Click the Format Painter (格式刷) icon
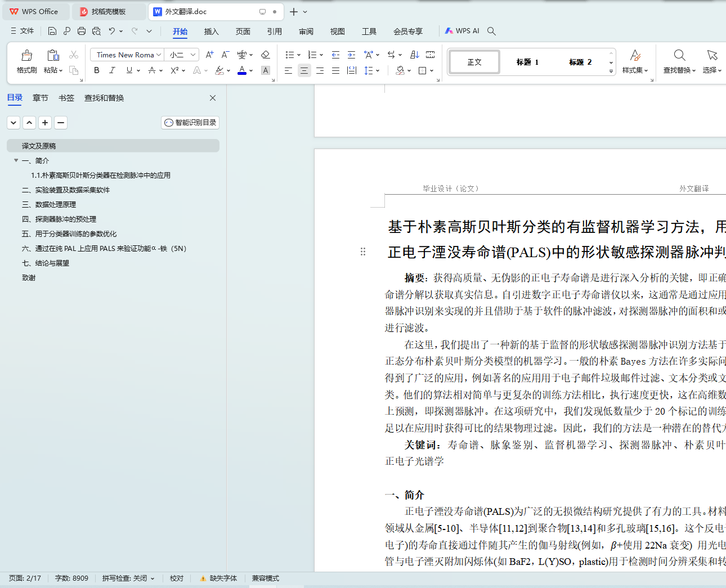The height and width of the screenshot is (588, 726). [x=26, y=56]
